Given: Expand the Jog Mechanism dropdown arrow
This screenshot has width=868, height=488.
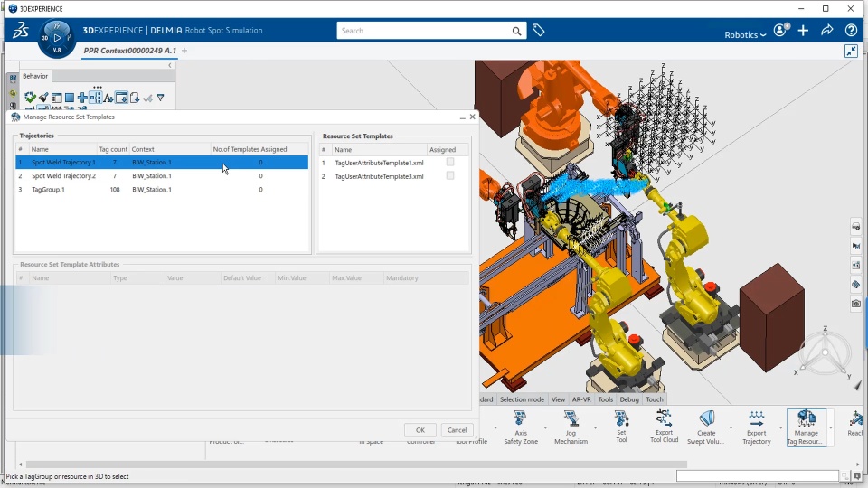Looking at the screenshot, I should [595, 427].
